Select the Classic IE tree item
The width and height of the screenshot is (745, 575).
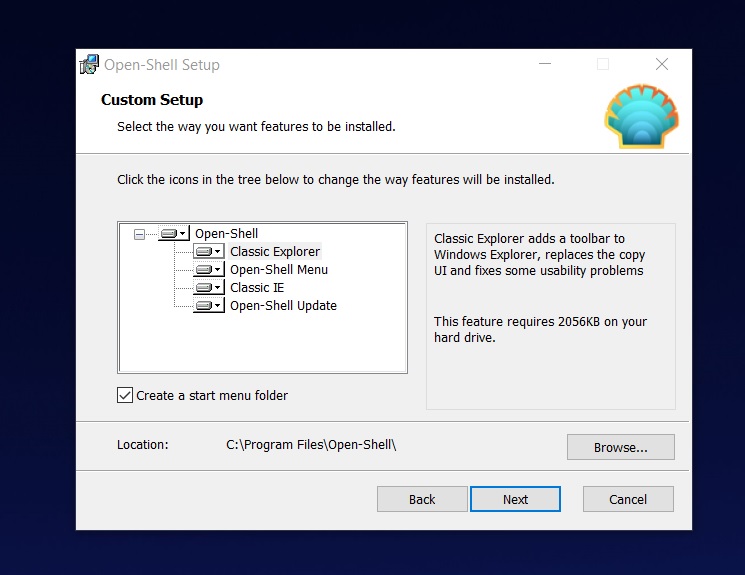[257, 288]
